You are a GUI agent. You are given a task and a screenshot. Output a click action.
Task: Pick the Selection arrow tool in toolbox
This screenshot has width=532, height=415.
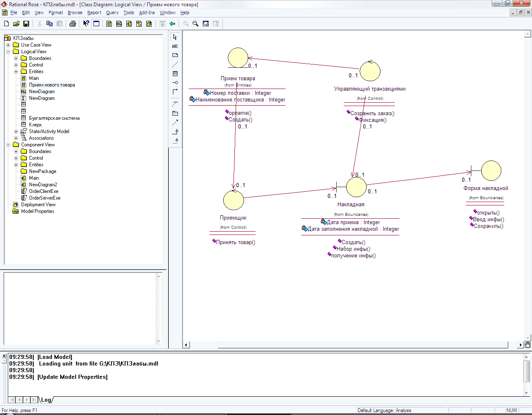coord(175,37)
